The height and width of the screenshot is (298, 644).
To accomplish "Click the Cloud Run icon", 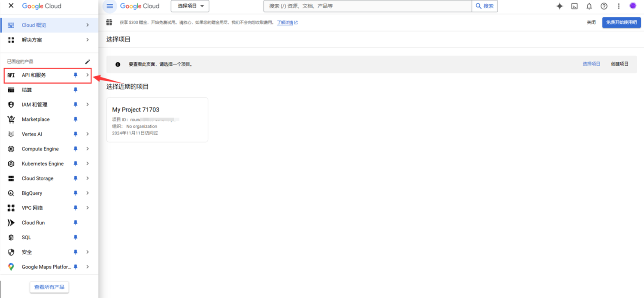I will [11, 223].
